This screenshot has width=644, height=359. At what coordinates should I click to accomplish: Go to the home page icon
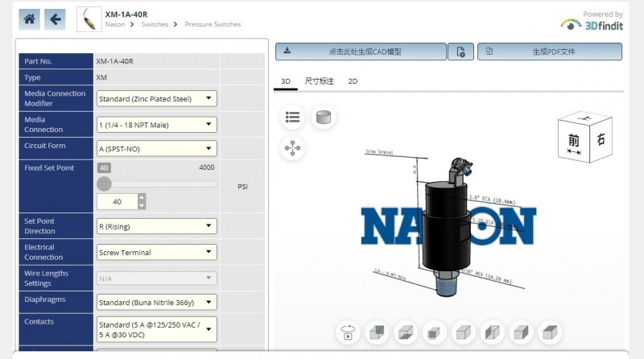29,19
